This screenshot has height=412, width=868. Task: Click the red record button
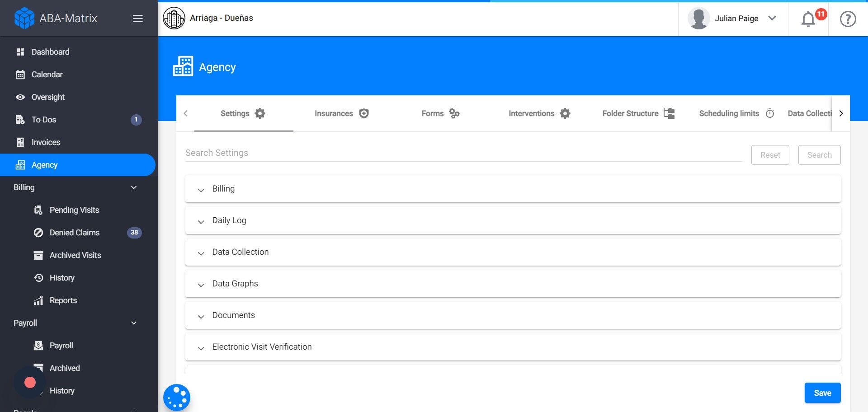tap(30, 383)
